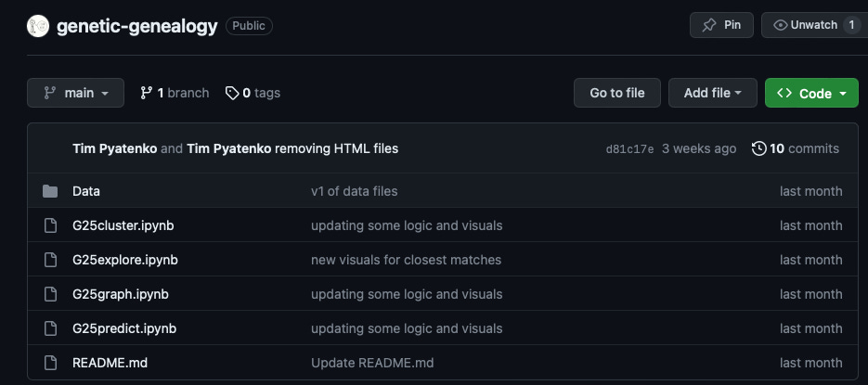Open the 'Update README.md' commit message

click(x=372, y=363)
